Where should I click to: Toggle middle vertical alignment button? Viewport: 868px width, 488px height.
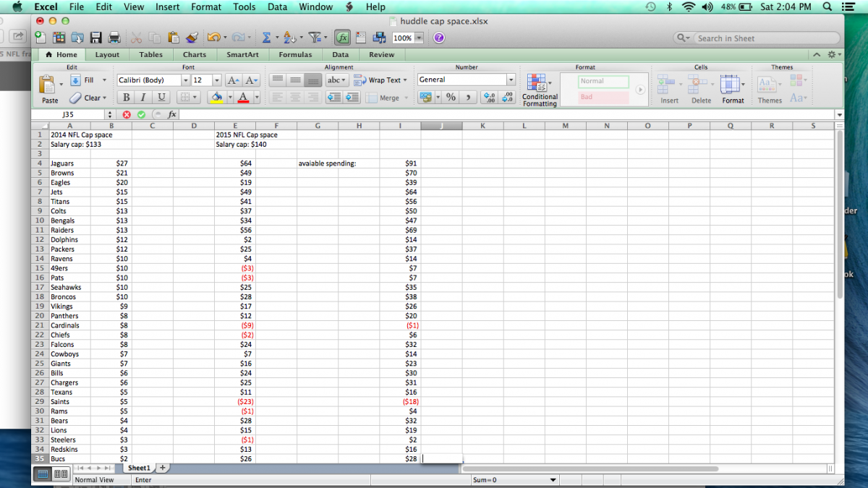click(x=295, y=80)
